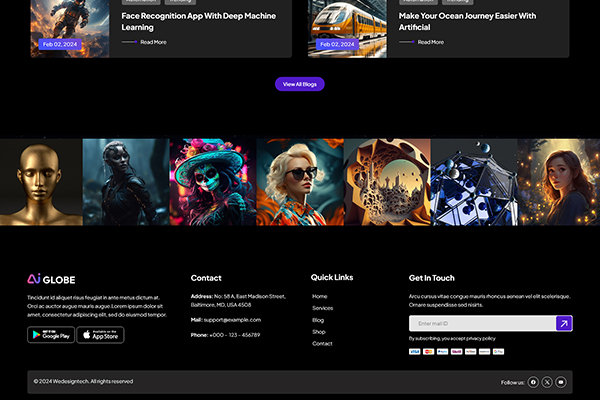Read more on Face Recognition App post
The height and width of the screenshot is (400, 600).
click(153, 42)
